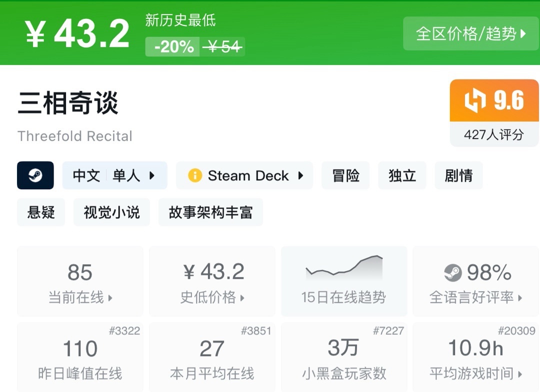The image size is (540, 392).
Task: Tap the 小黑盒玩家数 player count card
Action: pyautogui.click(x=343, y=357)
